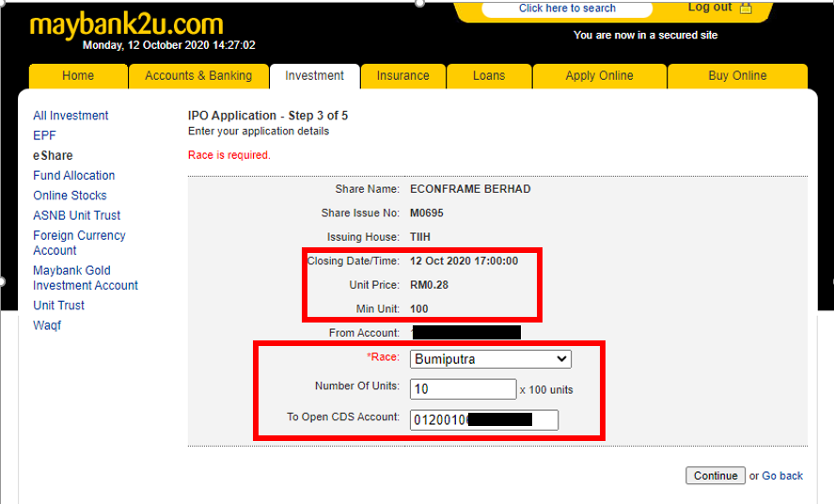Open the Accounts & Banking tab

pos(198,76)
